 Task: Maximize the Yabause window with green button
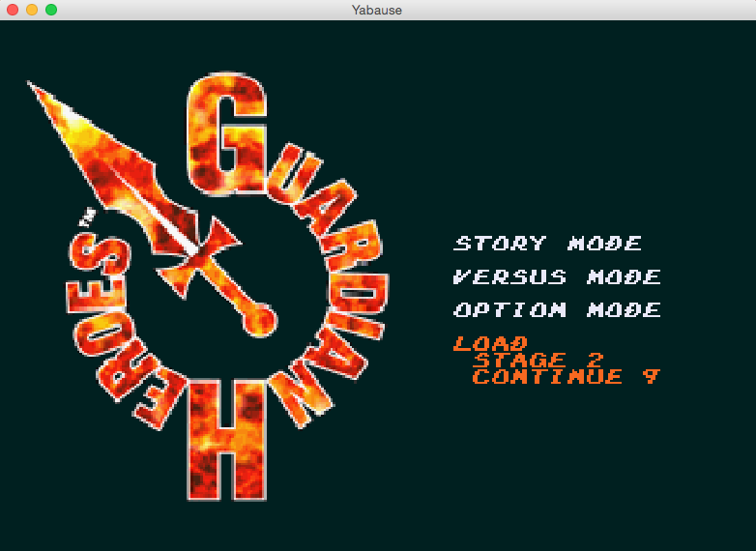[51, 10]
